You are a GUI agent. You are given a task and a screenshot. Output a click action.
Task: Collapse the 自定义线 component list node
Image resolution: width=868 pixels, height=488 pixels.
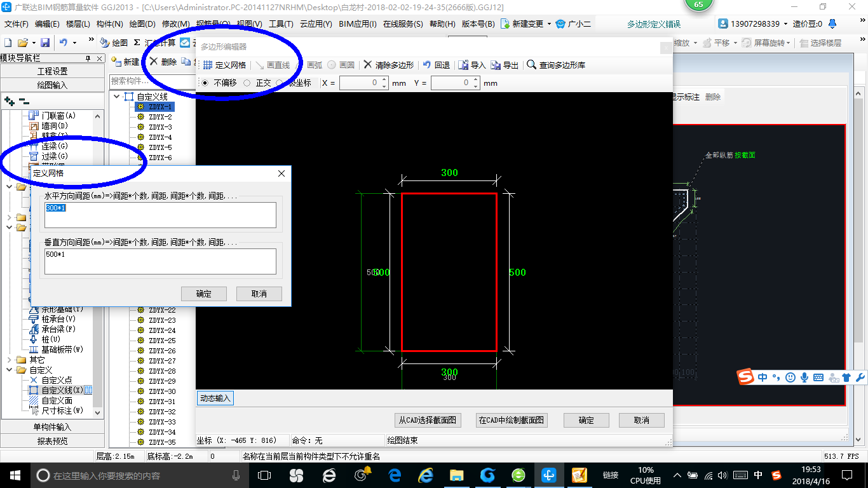pos(116,97)
